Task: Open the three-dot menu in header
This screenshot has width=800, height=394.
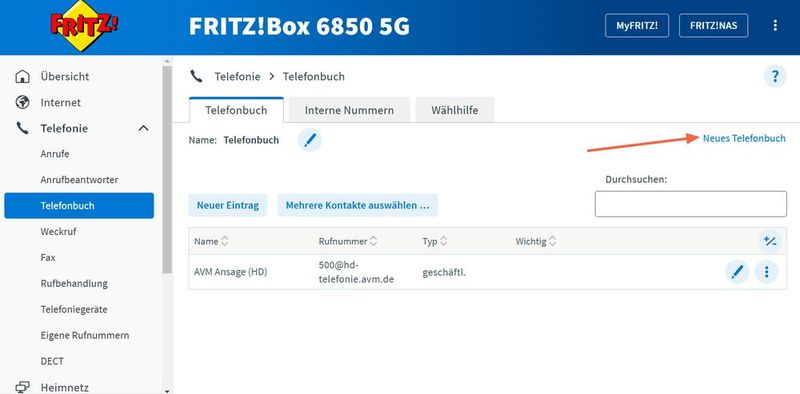Action: [x=775, y=26]
